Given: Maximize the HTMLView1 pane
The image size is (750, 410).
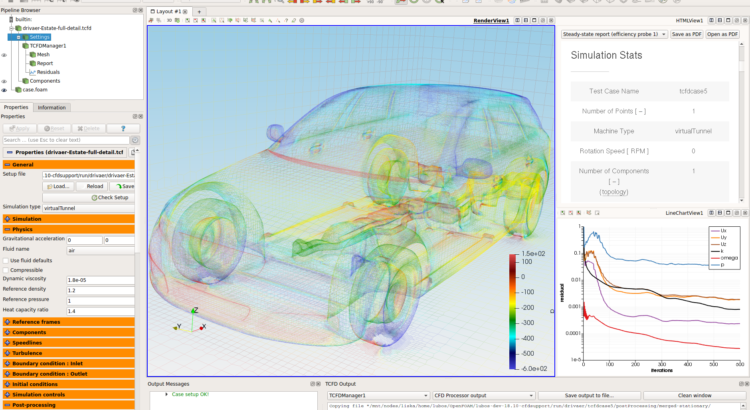Looking at the screenshot, I should point(728,21).
